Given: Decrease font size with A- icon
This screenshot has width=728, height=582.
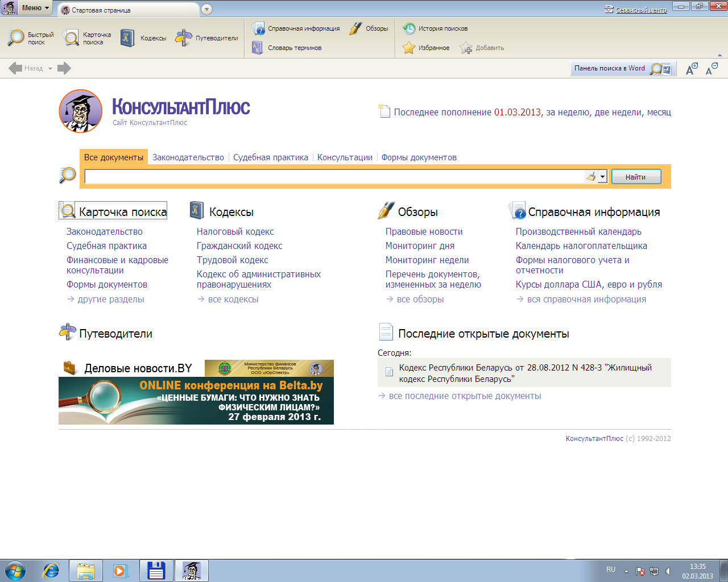Looking at the screenshot, I should [712, 69].
